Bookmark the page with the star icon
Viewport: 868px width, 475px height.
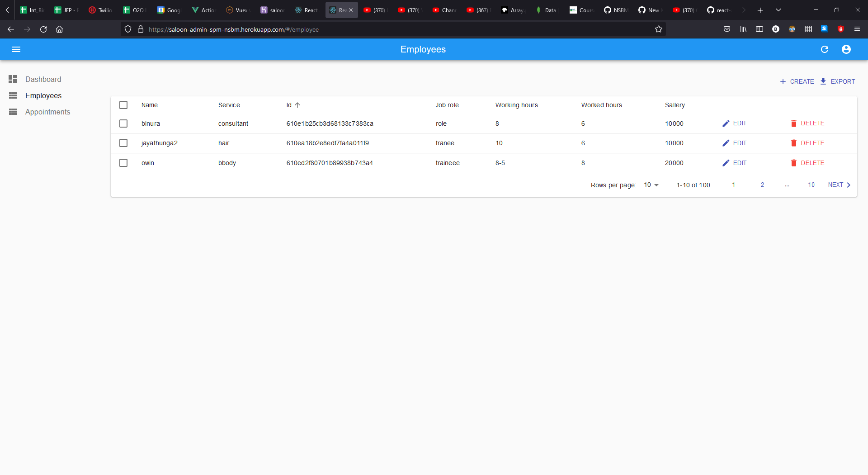point(659,29)
